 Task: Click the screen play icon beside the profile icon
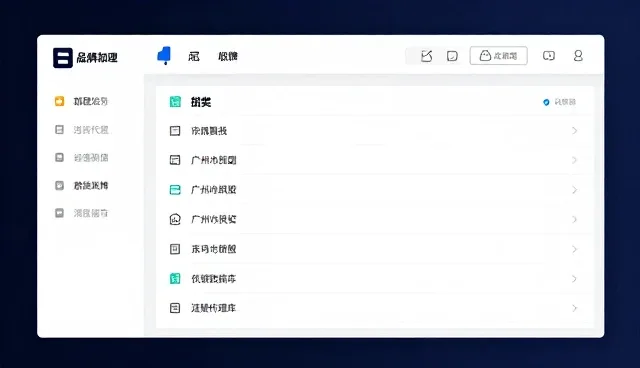pyautogui.click(x=549, y=55)
